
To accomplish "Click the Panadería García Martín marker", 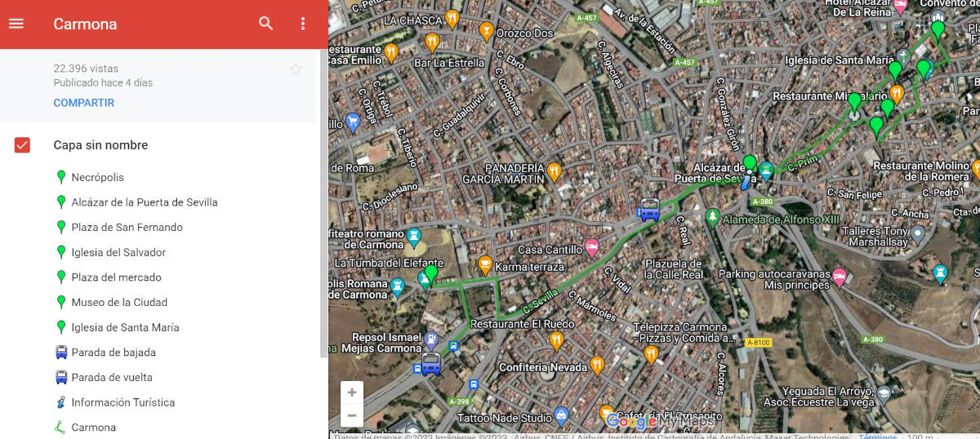I will pyautogui.click(x=555, y=171).
